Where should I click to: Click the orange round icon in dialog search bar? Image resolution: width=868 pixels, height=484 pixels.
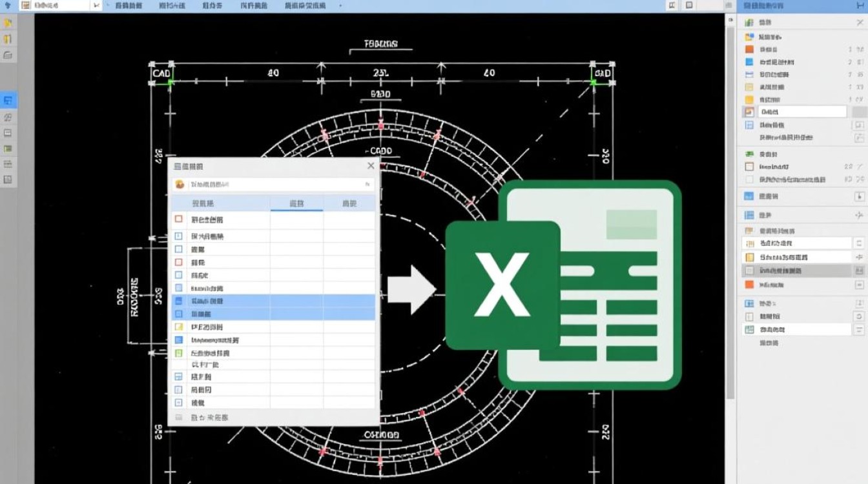coord(180,185)
